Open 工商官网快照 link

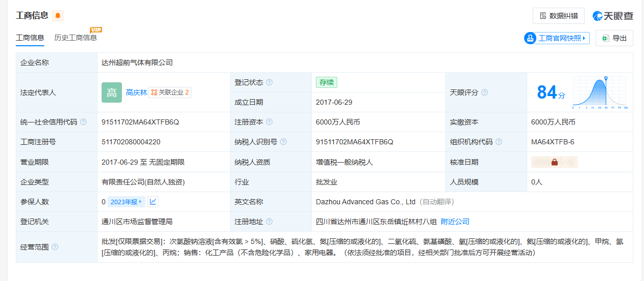(557, 38)
